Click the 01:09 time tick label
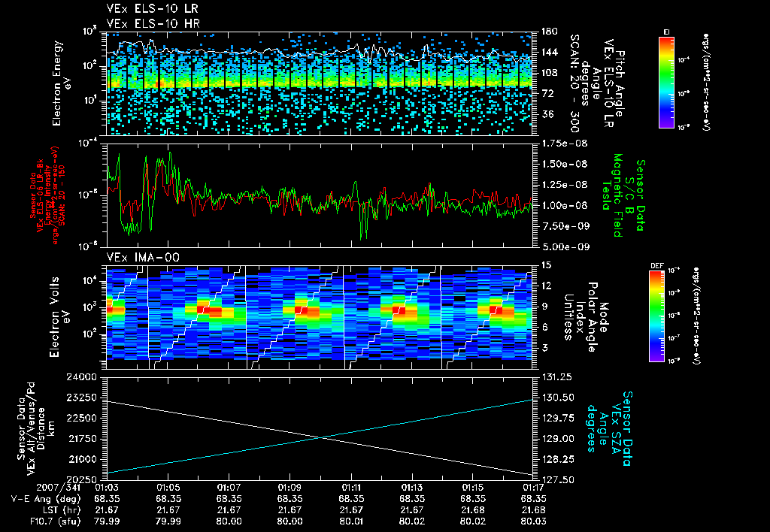This screenshot has width=770, height=532. [x=290, y=488]
